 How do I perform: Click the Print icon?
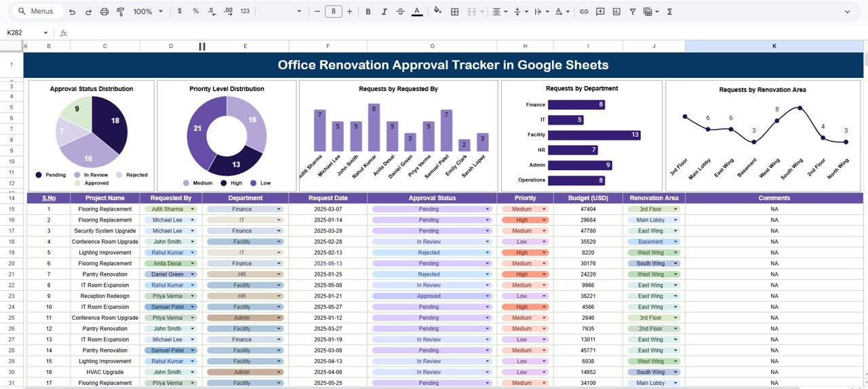(104, 12)
